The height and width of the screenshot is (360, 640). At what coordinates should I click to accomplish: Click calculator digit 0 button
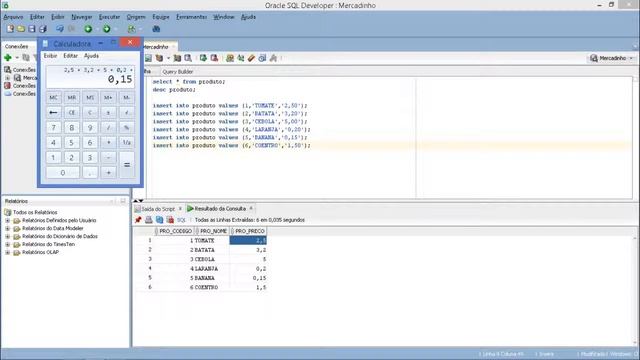[62, 173]
